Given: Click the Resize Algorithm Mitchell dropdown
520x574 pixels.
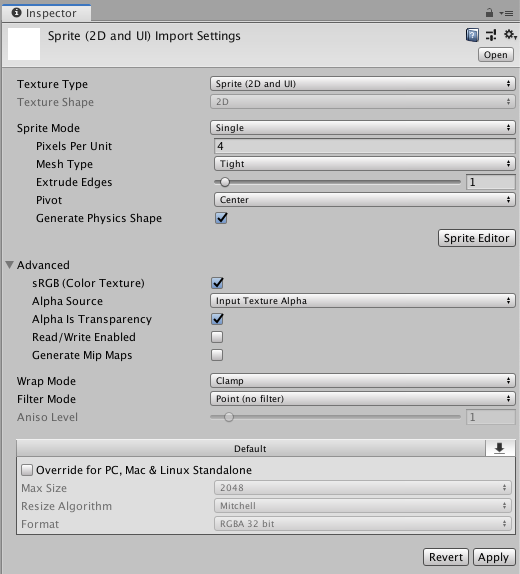Looking at the screenshot, I should pos(363,506).
